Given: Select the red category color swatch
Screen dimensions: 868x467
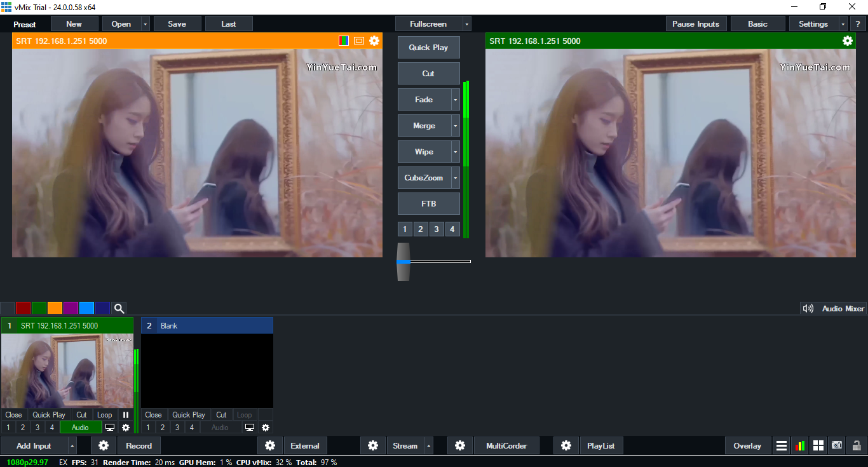Looking at the screenshot, I should [24, 308].
